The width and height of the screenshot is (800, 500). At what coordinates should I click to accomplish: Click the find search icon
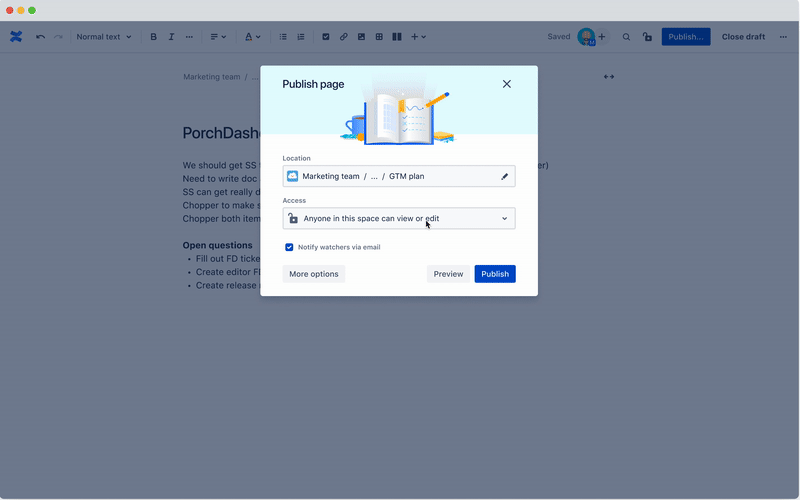(x=626, y=37)
